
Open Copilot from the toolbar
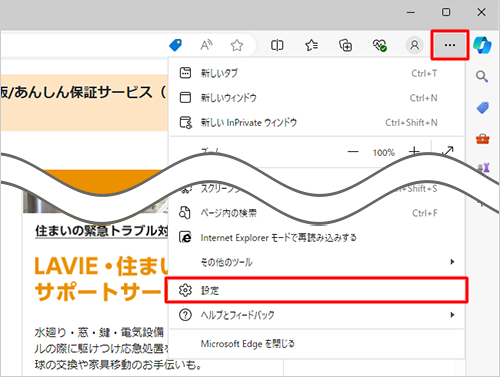point(482,45)
